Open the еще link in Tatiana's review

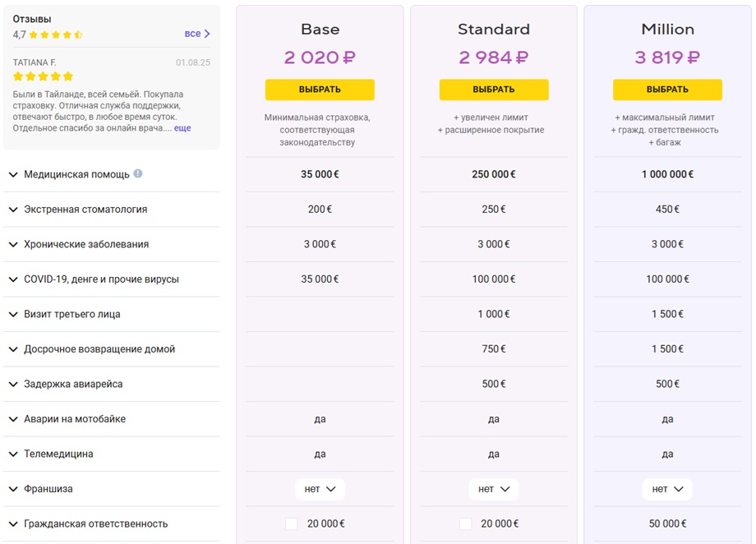(182, 128)
